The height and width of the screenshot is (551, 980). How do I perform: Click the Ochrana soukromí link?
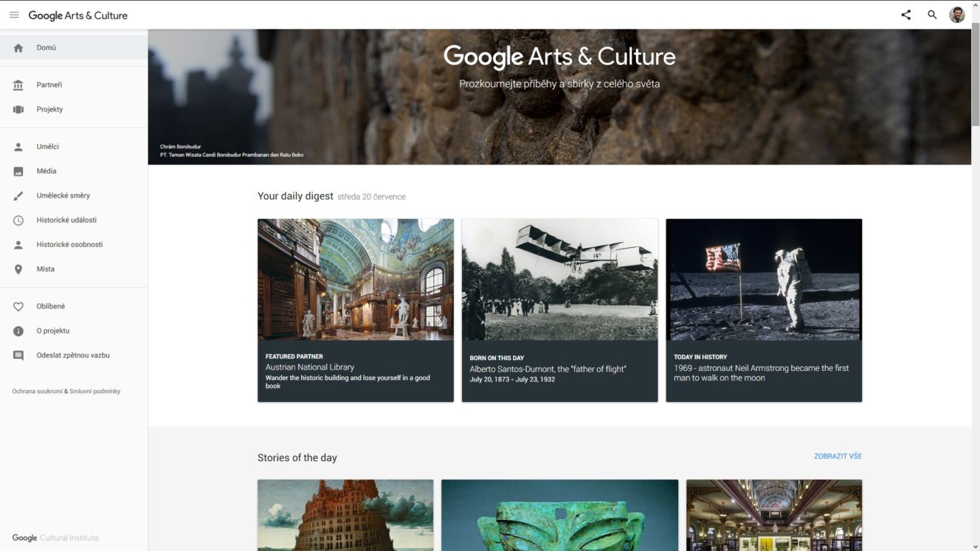coord(37,391)
